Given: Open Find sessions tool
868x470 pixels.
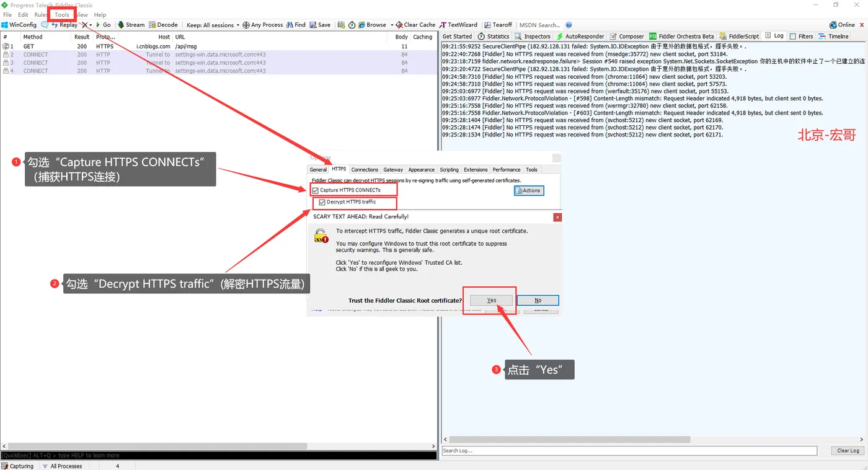Looking at the screenshot, I should click(296, 25).
